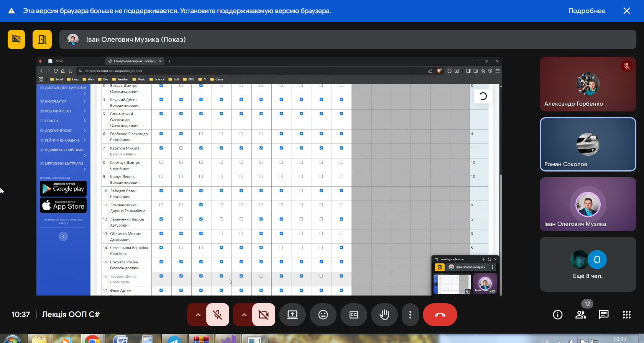Image resolution: width=644 pixels, height=343 pixels.
Task: Open Telegram from the taskbar
Action: click(x=174, y=339)
